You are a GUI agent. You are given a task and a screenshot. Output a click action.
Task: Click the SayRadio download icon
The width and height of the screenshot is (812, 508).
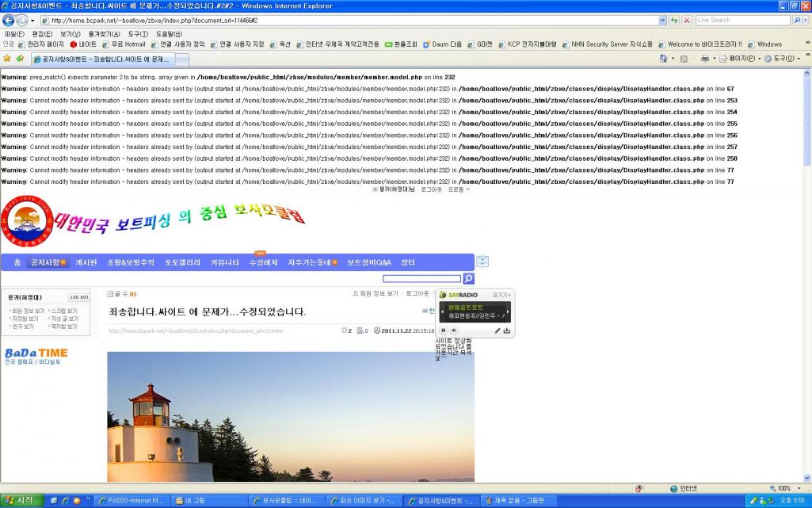pyautogui.click(x=507, y=330)
